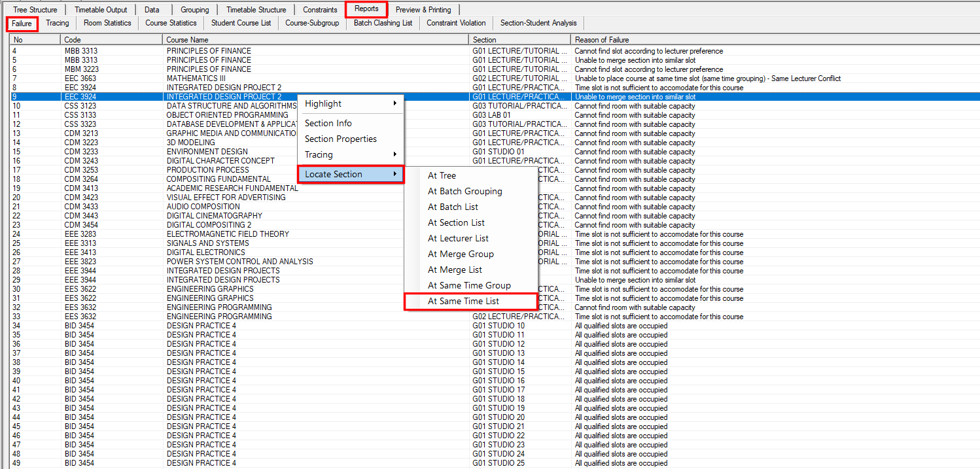980x469 pixels.
Task: Sort by the No column header
Action: (x=35, y=40)
